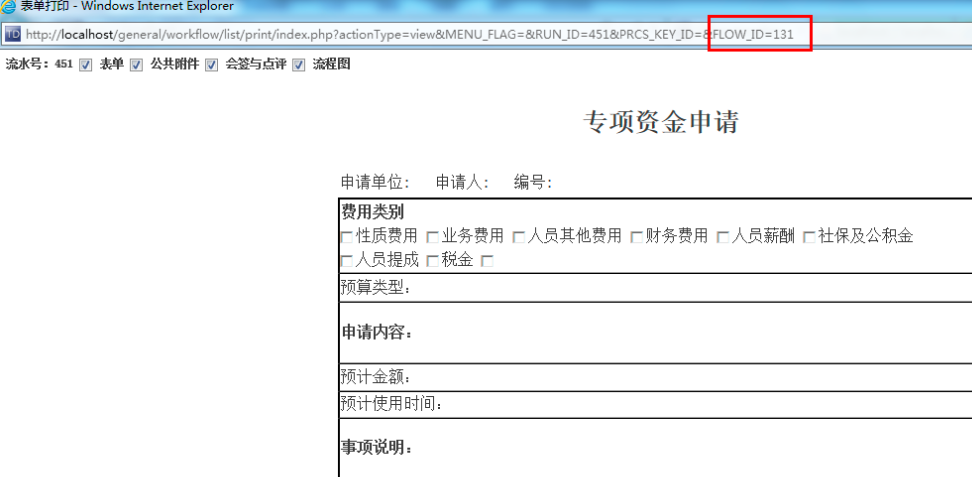
Task: Check the 税金 checkbox
Action: [433, 261]
